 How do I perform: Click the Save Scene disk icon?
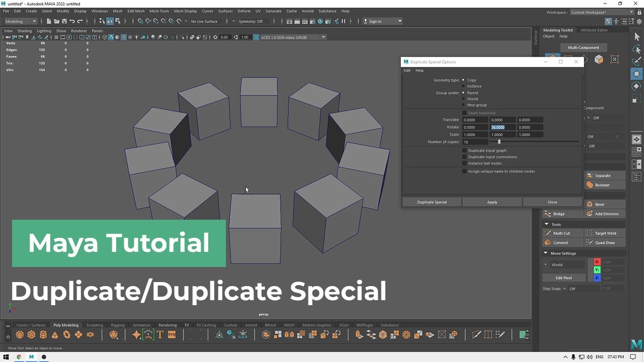(x=64, y=21)
